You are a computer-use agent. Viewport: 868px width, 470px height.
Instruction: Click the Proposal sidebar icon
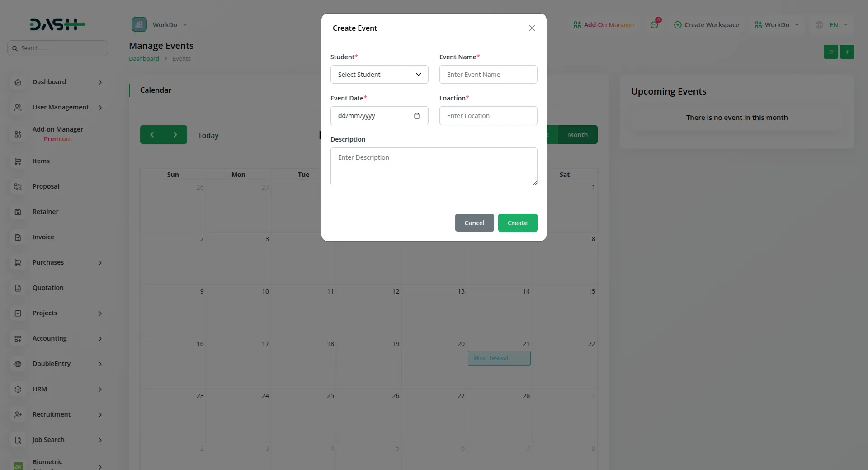[18, 187]
